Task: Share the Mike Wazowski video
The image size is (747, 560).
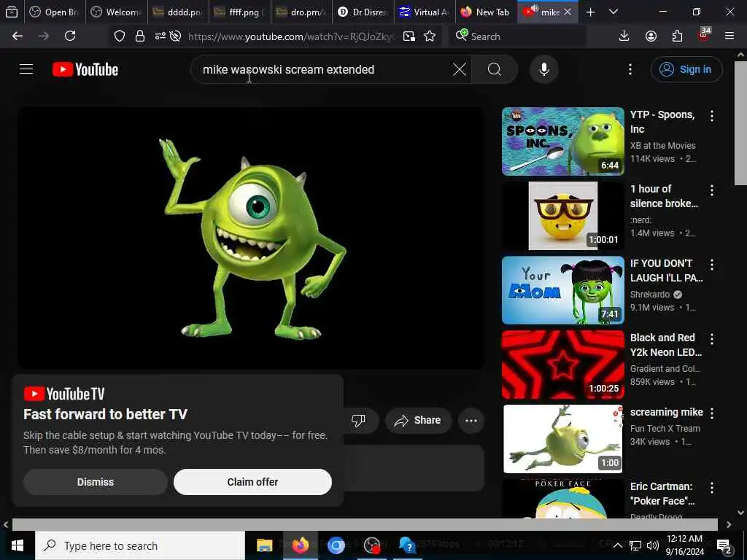Action: (418, 421)
